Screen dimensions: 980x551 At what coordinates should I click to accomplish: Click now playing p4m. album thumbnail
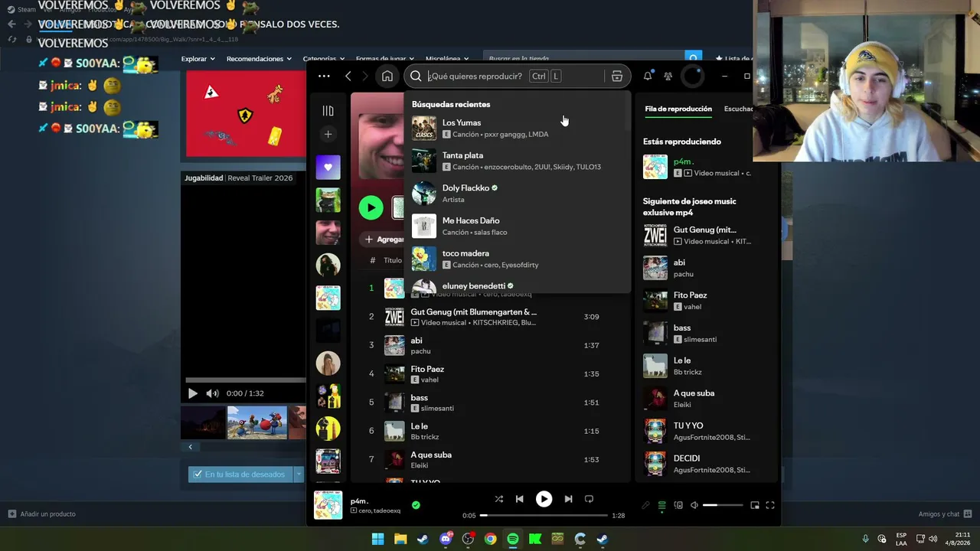coord(328,505)
